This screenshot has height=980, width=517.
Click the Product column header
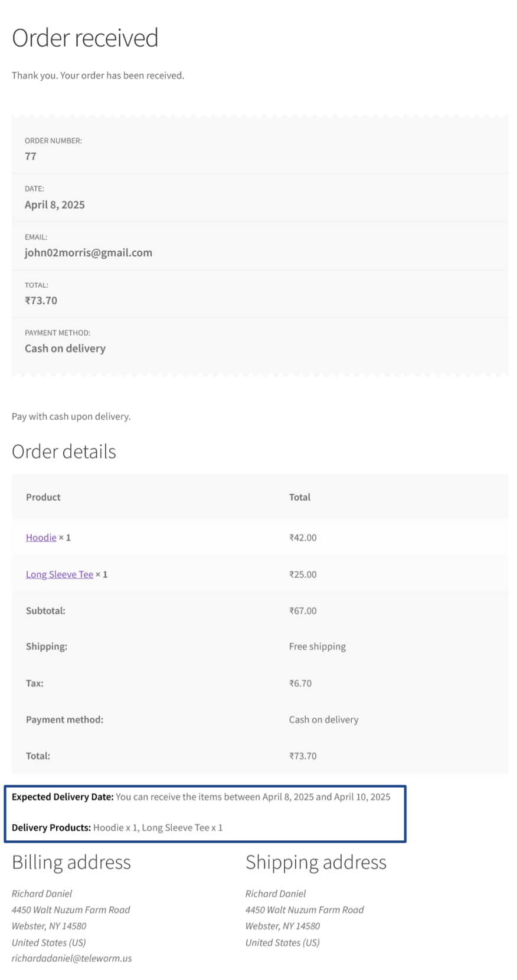[43, 497]
